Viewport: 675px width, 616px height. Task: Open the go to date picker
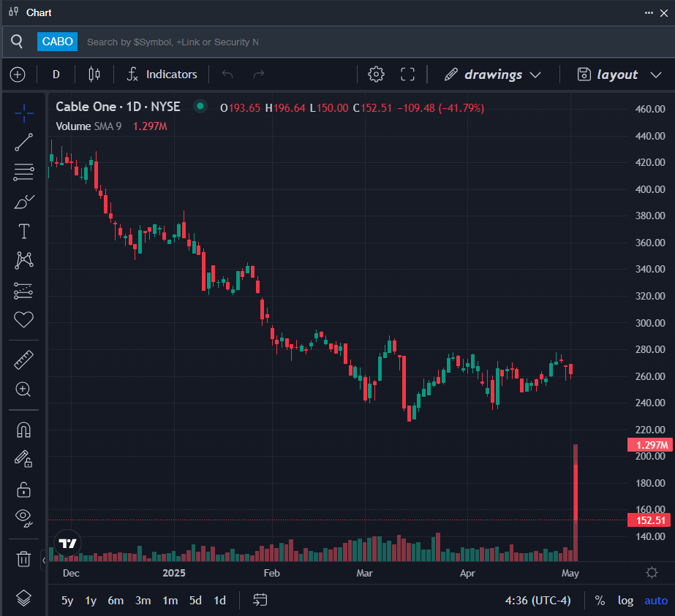tap(260, 600)
